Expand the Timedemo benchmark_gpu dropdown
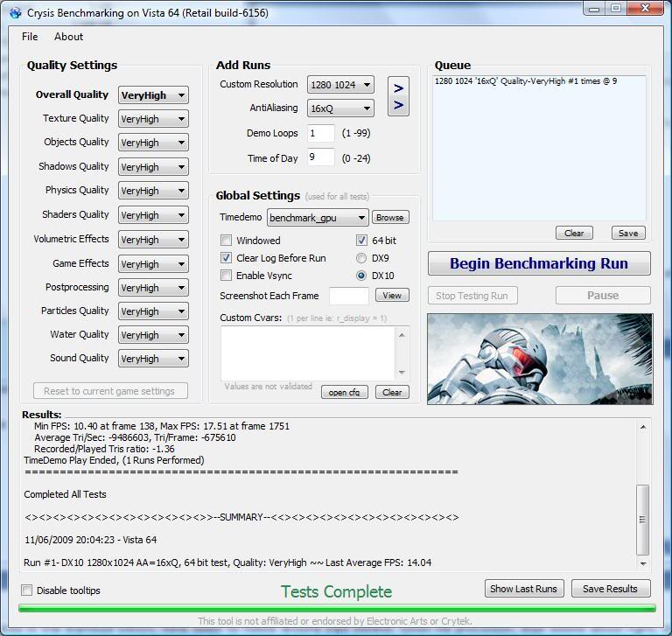 (317, 218)
